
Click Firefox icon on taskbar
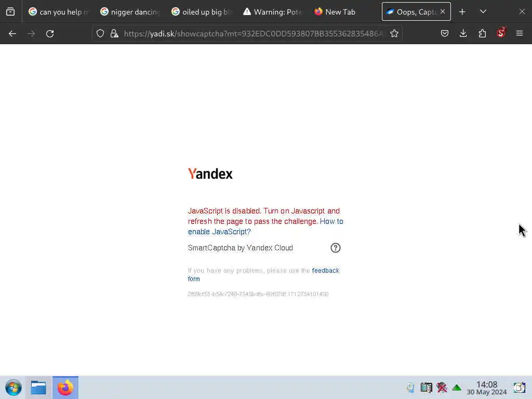click(x=65, y=388)
